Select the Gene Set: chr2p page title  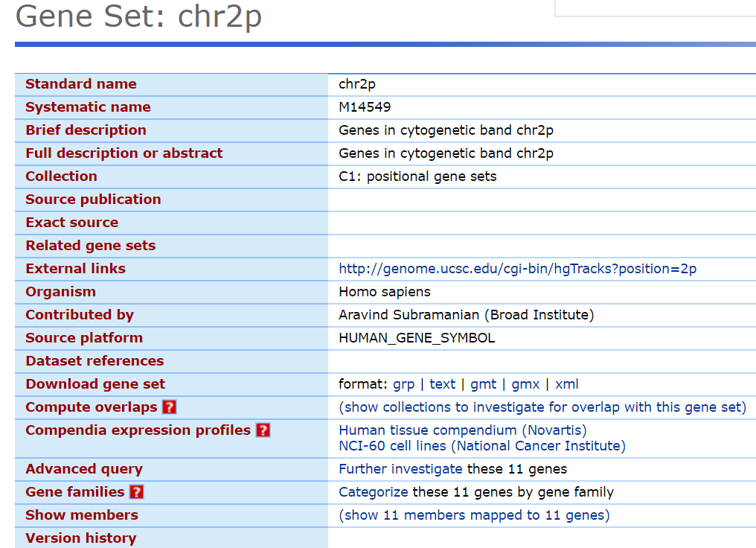(x=138, y=16)
